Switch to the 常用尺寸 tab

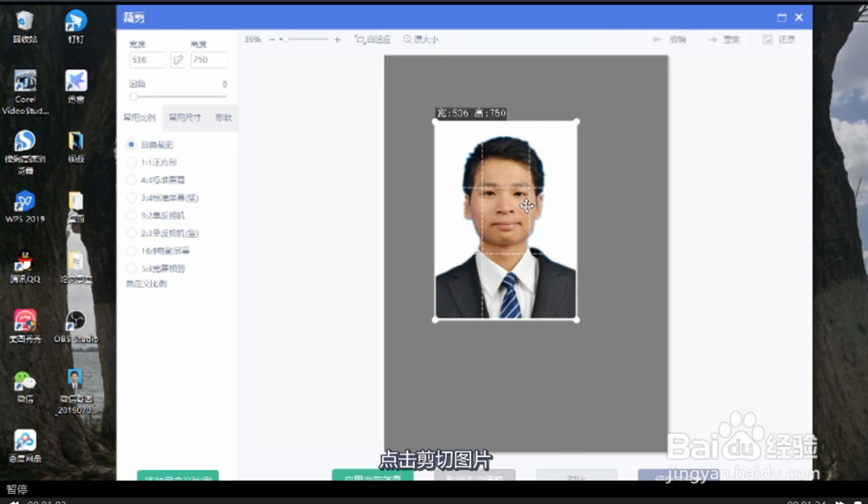click(187, 117)
